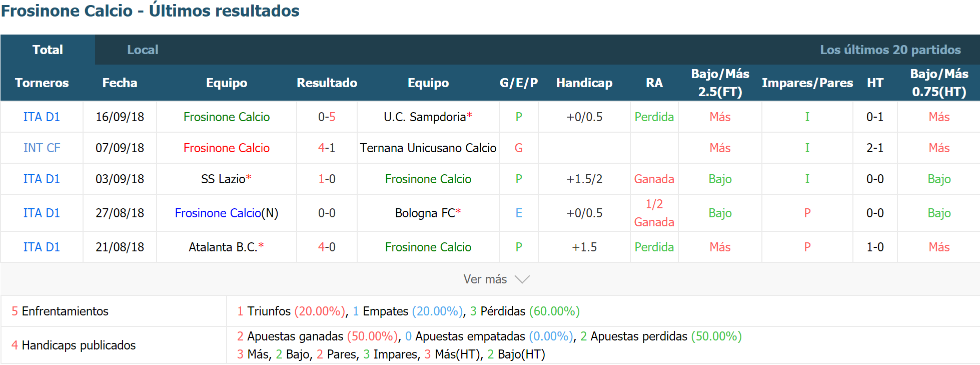This screenshot has width=980, height=365.
Task: Expand the Ver más chevron arrow
Action: [x=522, y=279]
